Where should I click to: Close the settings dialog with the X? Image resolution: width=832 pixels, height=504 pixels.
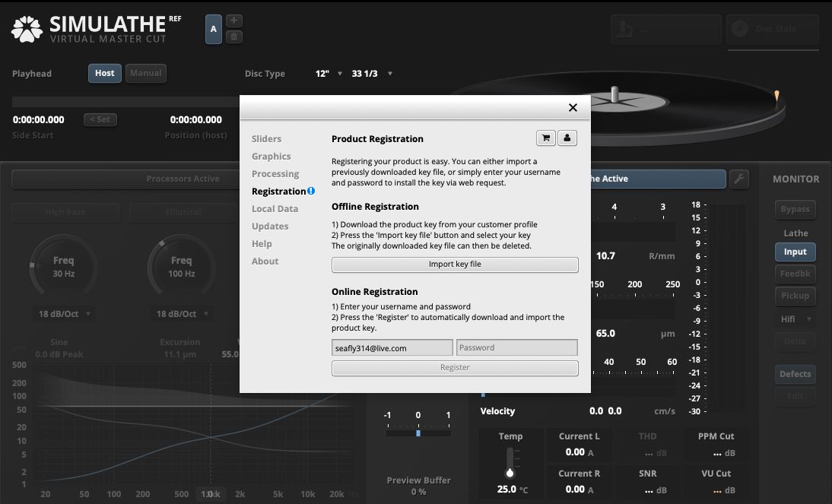click(573, 108)
